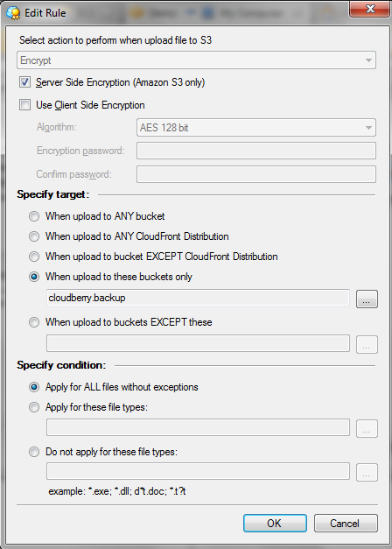Open the Encrypt action dropdown
This screenshot has height=549, width=392.
(x=196, y=60)
